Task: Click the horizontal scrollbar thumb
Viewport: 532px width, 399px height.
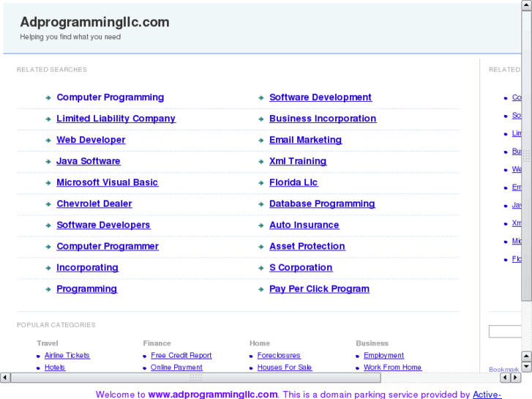Action: click(195, 378)
